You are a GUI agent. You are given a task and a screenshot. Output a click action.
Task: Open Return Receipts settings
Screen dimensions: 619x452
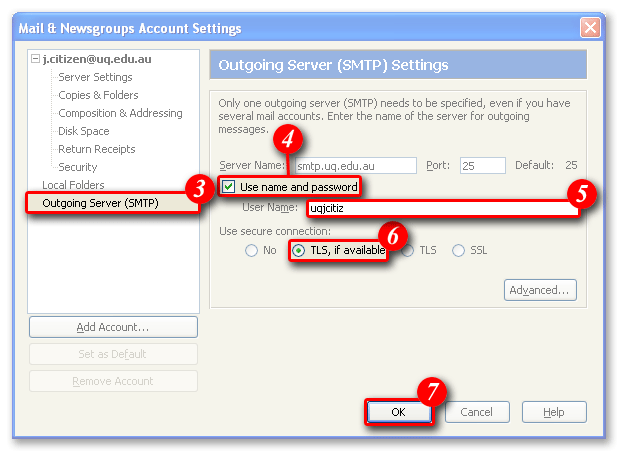coord(97,149)
